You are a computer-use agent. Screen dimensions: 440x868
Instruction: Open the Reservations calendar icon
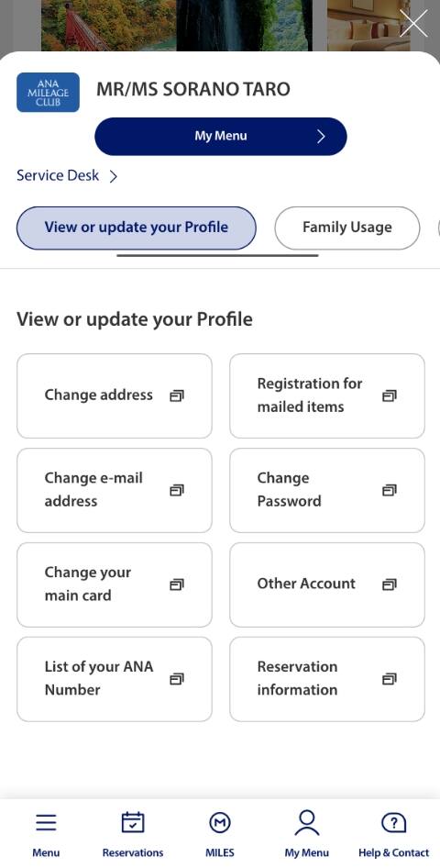point(133,823)
